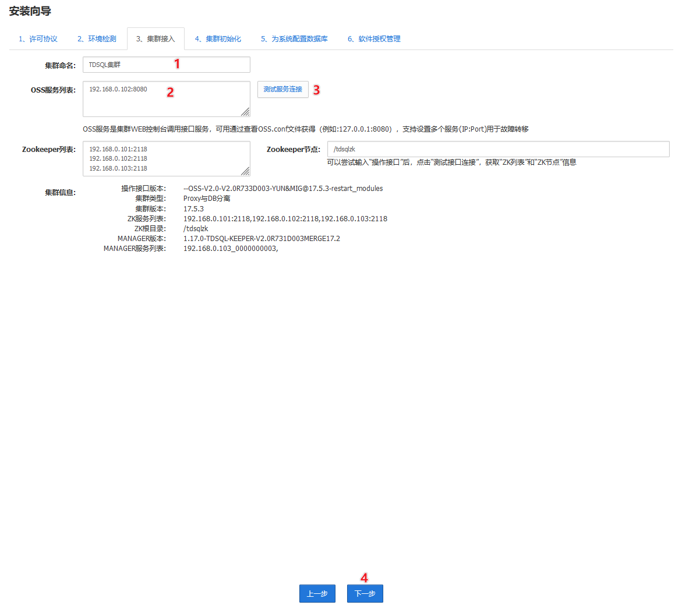
Task: Click the 集群信息 label
Action: [61, 193]
